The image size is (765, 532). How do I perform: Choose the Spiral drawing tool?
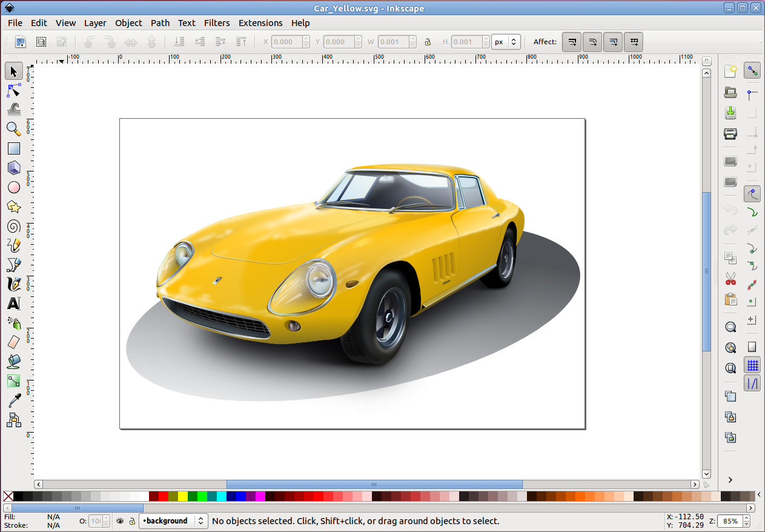(13, 227)
